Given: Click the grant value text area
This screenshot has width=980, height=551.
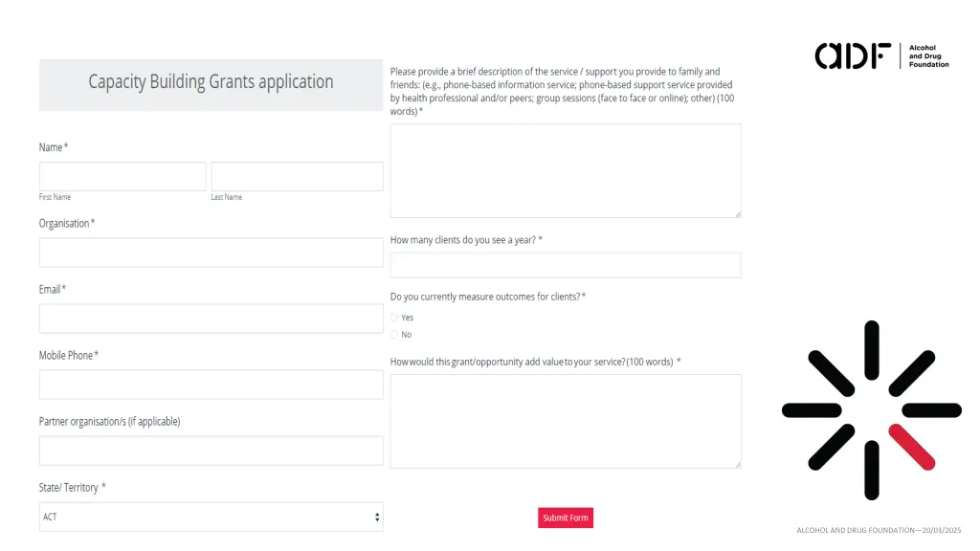Looking at the screenshot, I should (565, 421).
